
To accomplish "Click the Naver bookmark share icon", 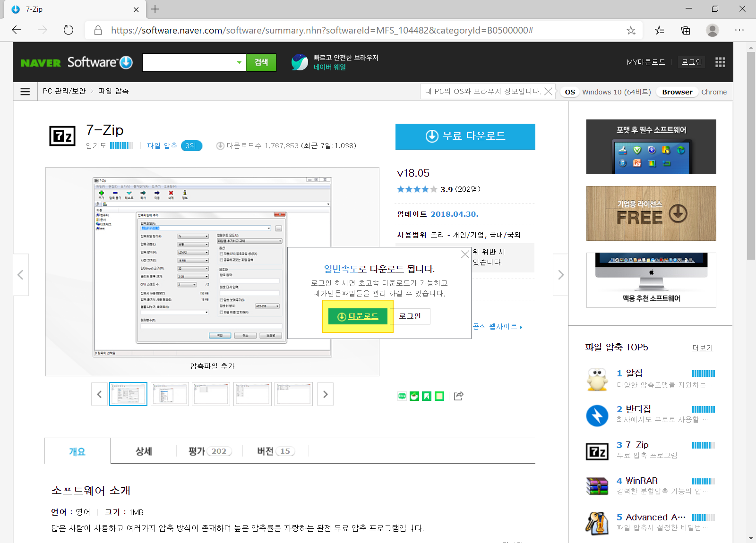I will [x=427, y=396].
